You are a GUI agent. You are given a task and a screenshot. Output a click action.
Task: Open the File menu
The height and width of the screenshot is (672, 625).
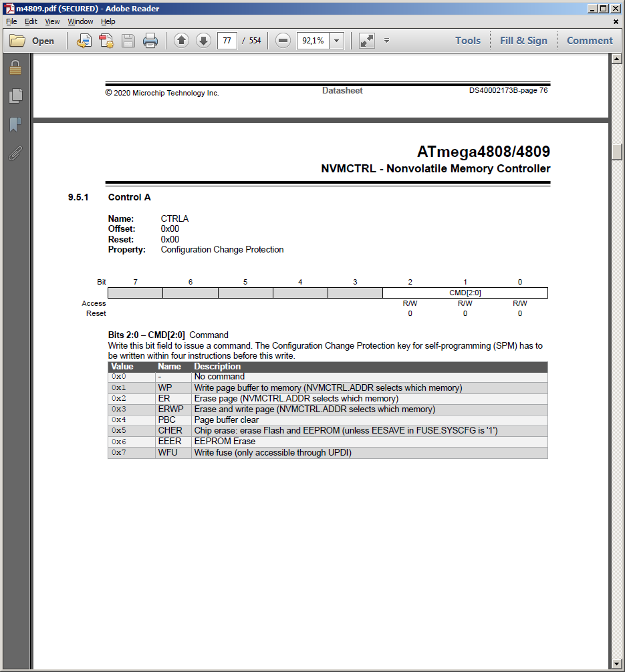[11, 21]
